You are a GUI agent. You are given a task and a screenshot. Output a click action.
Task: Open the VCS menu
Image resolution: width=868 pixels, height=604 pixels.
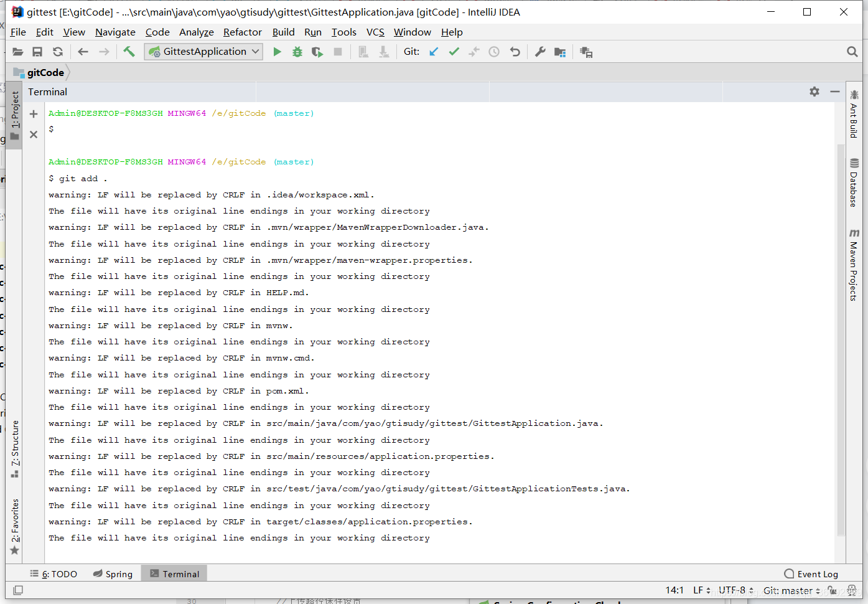click(375, 32)
